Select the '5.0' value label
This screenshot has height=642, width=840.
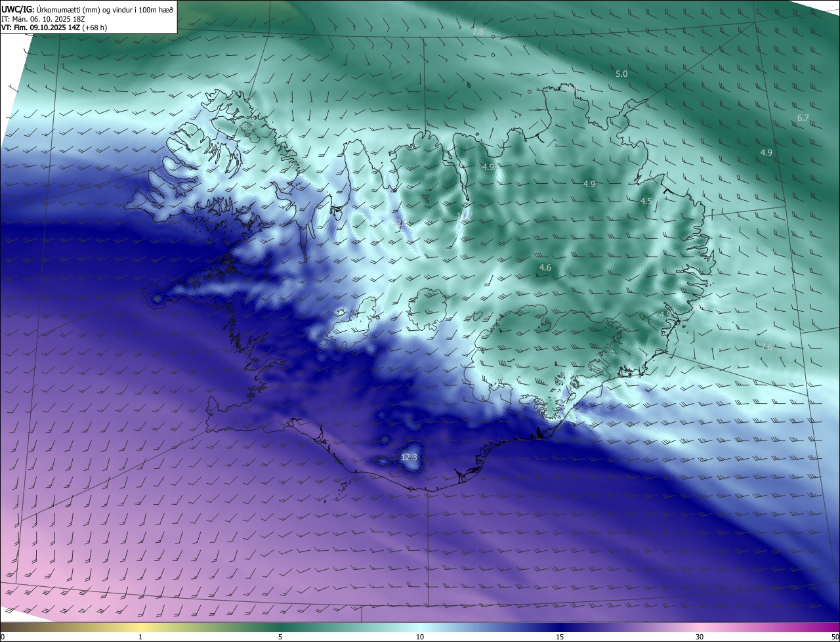(621, 74)
